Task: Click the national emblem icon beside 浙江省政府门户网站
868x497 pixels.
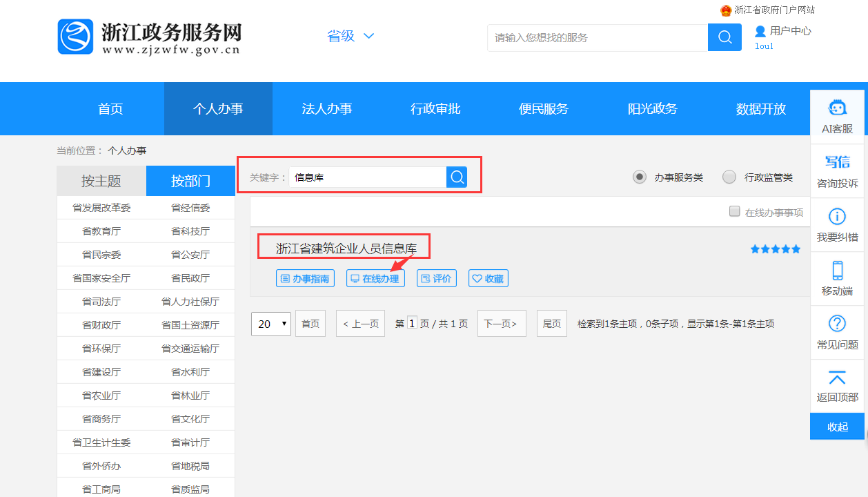Action: click(x=726, y=10)
